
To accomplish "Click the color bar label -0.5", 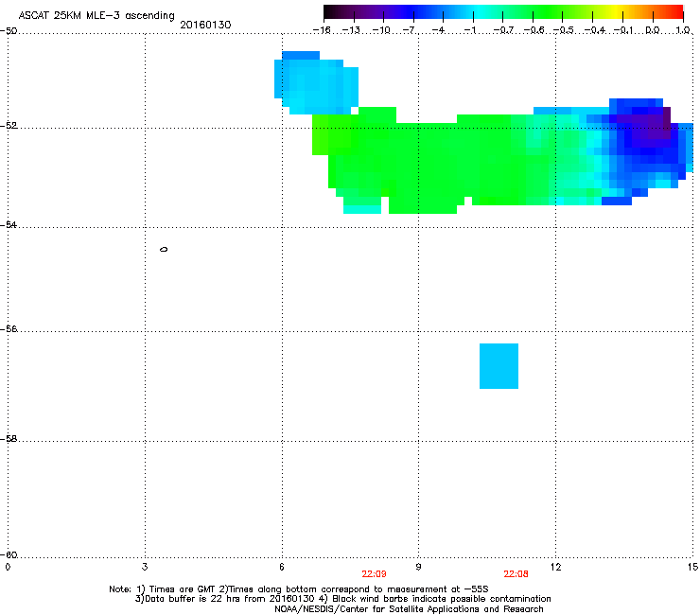I will tap(564, 30).
